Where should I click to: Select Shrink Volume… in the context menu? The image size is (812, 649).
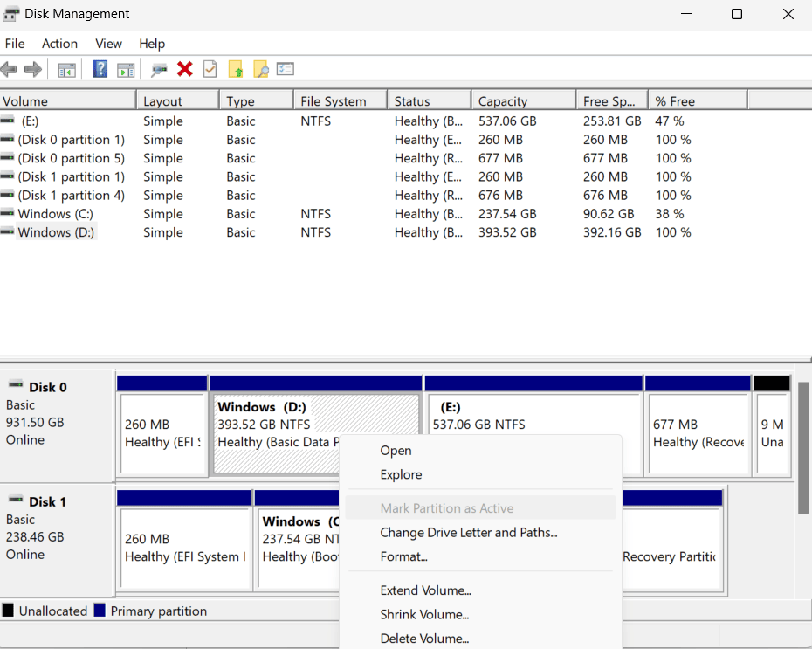(x=424, y=614)
